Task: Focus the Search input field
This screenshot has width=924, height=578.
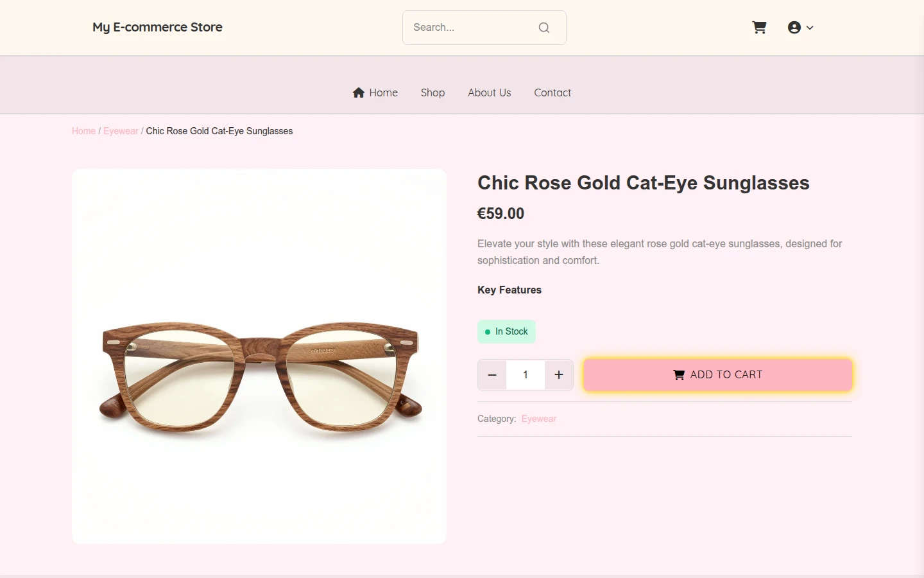Action: click(x=484, y=28)
